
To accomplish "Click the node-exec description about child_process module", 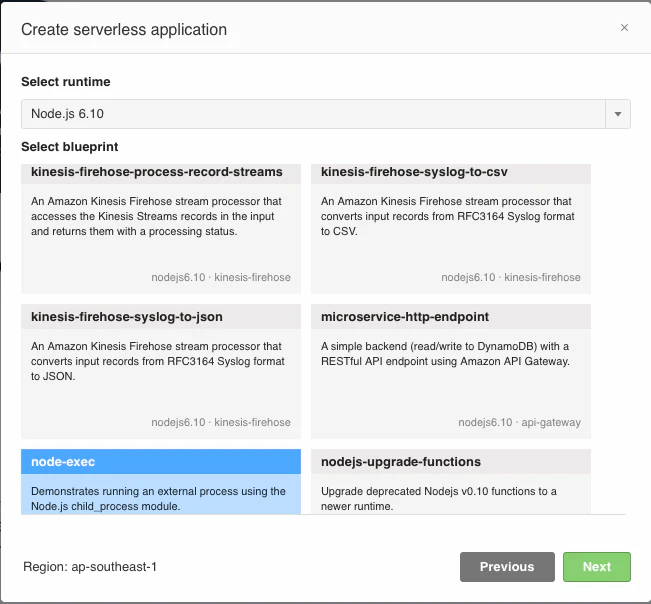I will 158,499.
